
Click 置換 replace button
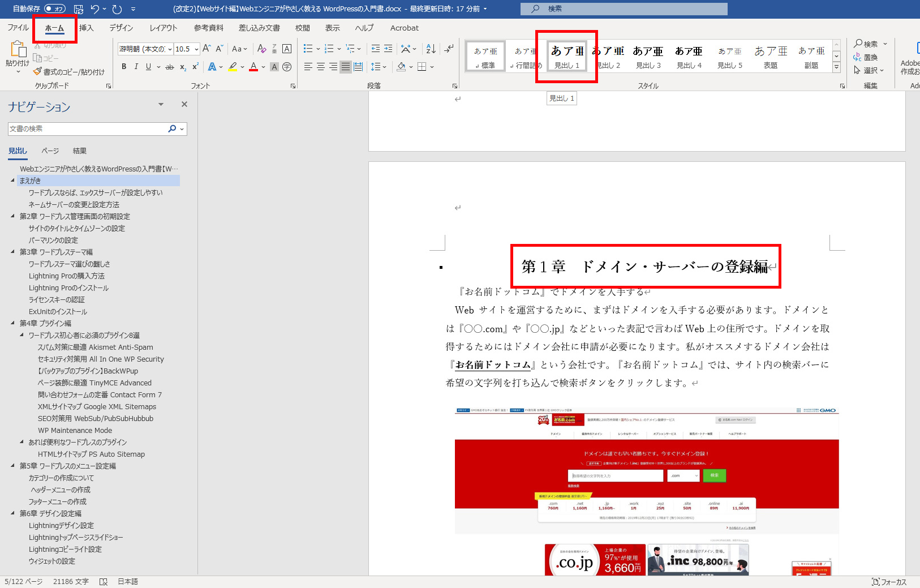coord(866,57)
